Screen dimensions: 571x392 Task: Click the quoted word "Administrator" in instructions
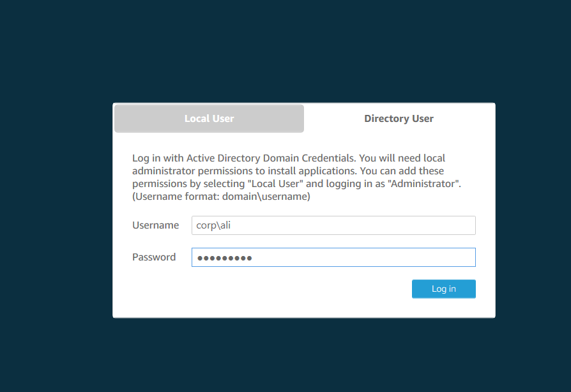click(x=428, y=184)
